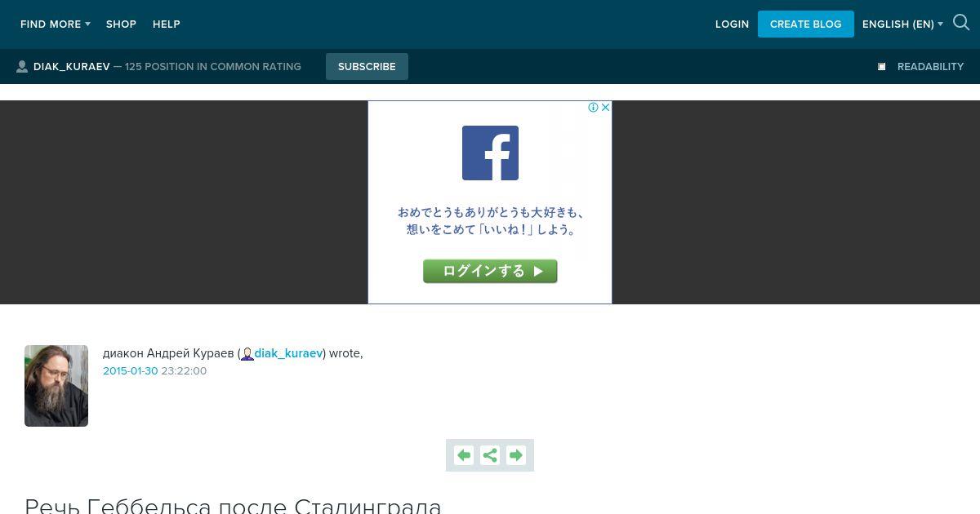Screen dimensions: 980x514
Task: Click the Create Blog button
Action: click(x=806, y=24)
